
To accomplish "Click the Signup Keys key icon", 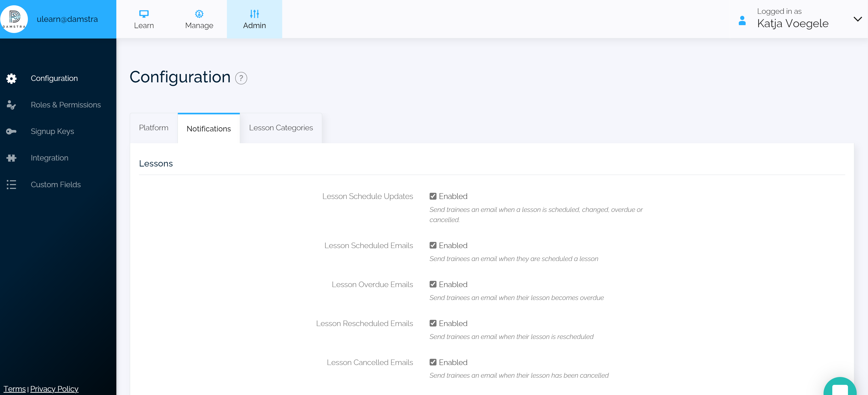I will pyautogui.click(x=11, y=131).
